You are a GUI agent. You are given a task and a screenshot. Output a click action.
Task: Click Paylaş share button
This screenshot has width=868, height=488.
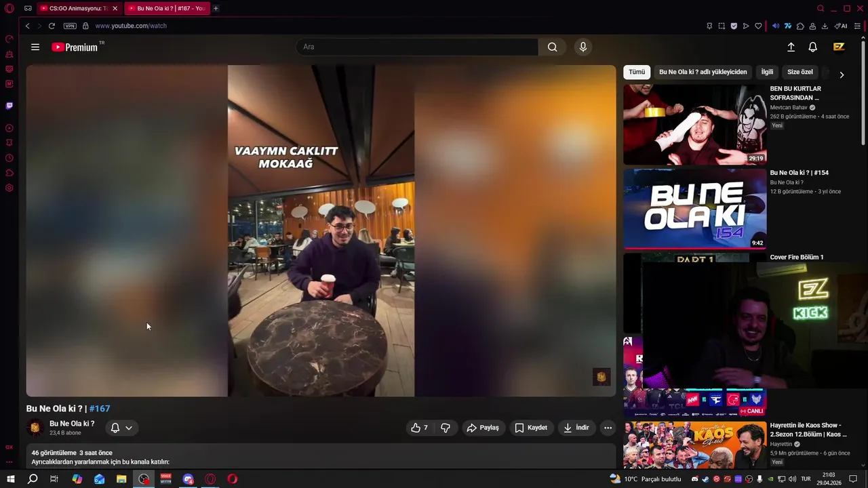483,428
